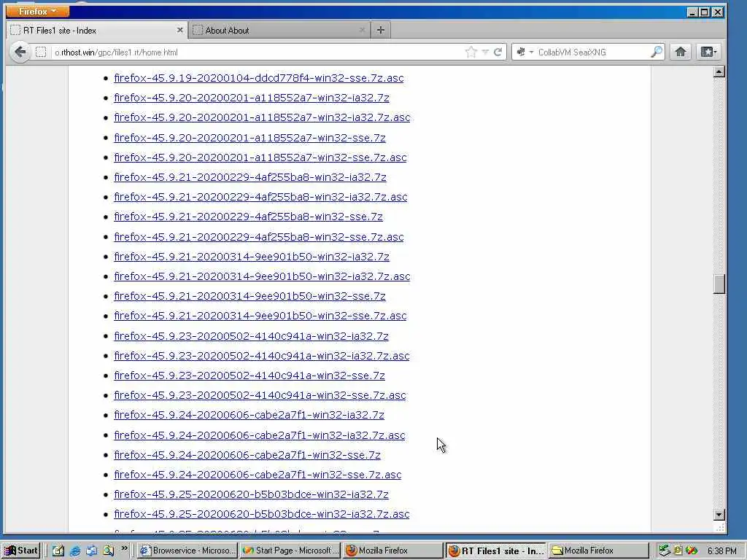
Task: Click the search magnifier icon
Action: pos(657,52)
